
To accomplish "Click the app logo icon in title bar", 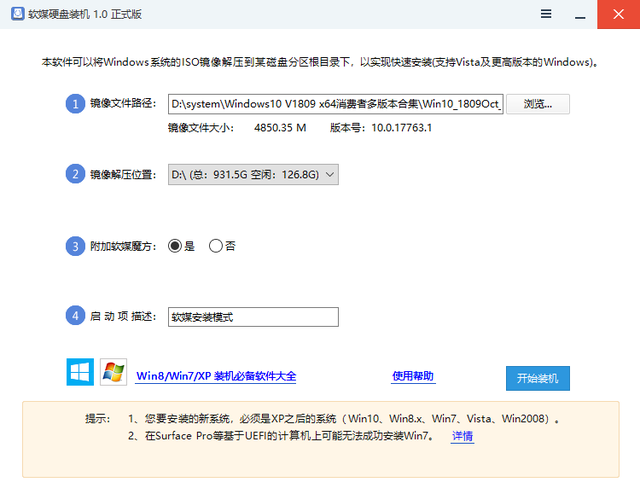I will (18, 14).
